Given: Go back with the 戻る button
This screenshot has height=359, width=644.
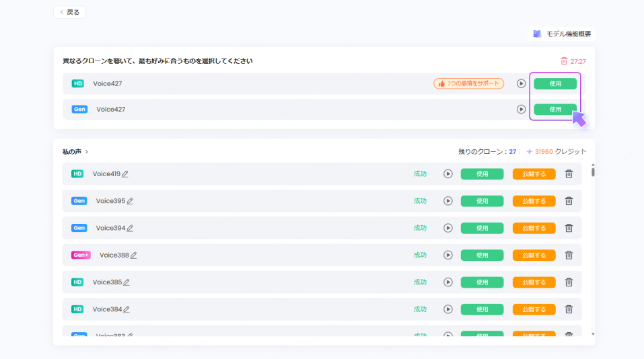Looking at the screenshot, I should pos(69,12).
